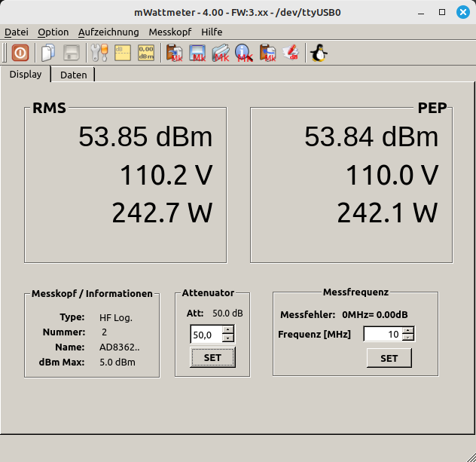
Task: Open the Aufzeichnung menu
Action: 108,32
